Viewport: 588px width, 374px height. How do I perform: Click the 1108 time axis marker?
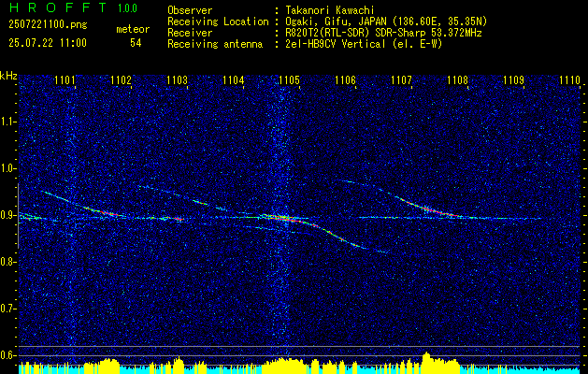458,79
